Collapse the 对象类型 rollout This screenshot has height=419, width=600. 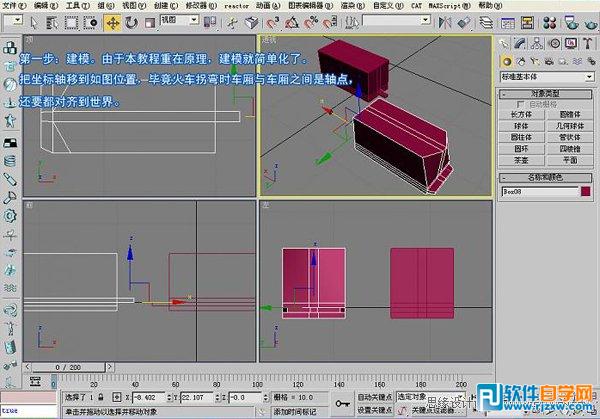point(547,93)
